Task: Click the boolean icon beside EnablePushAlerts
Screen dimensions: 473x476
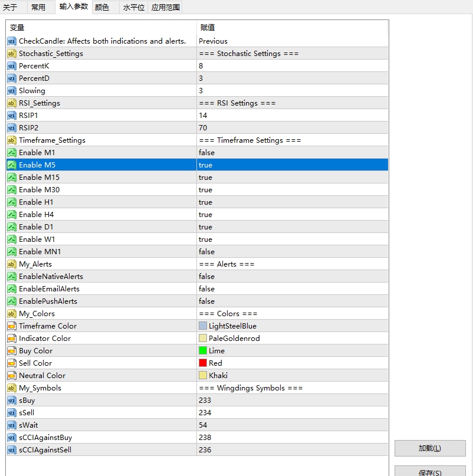Action: click(12, 301)
